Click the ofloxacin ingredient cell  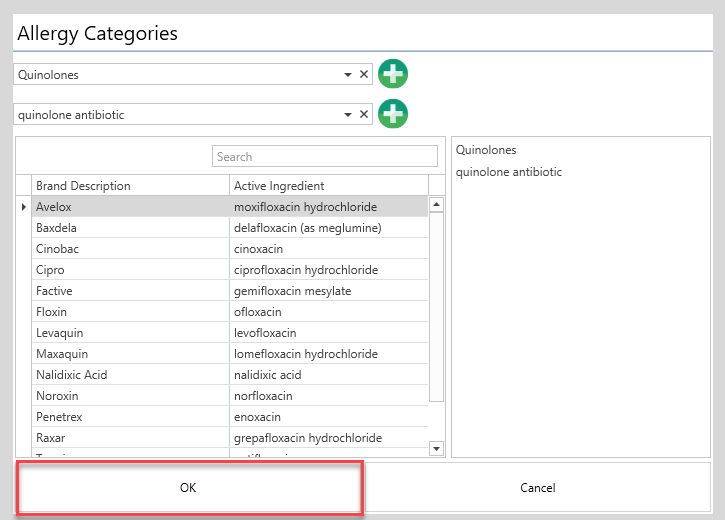(329, 312)
